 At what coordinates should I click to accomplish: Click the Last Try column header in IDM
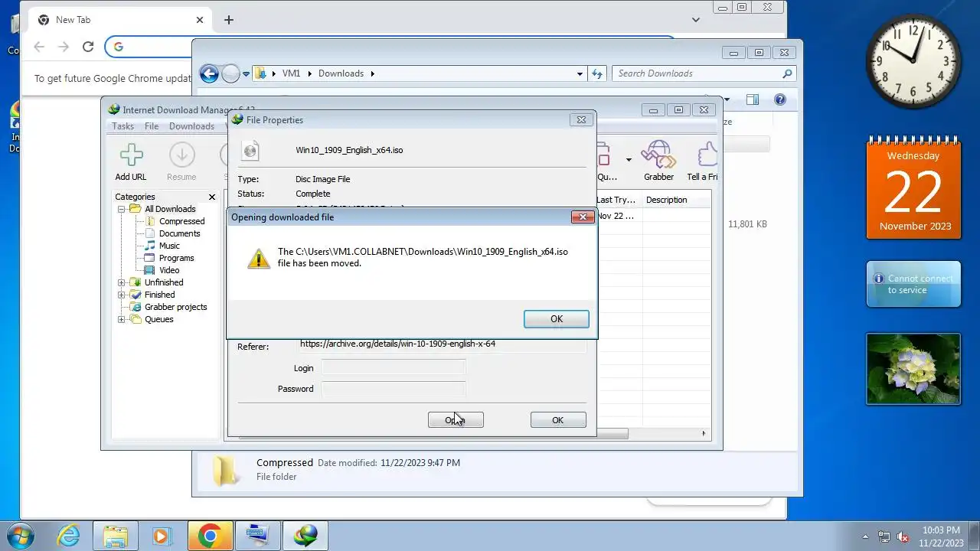click(618, 200)
